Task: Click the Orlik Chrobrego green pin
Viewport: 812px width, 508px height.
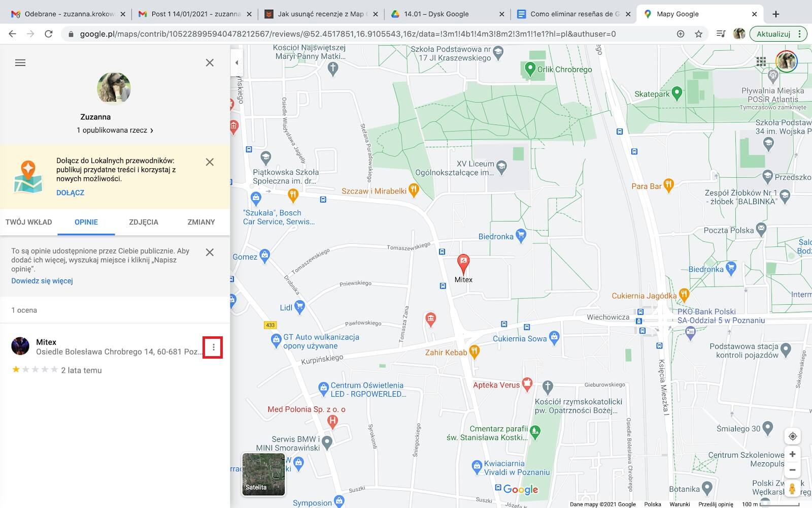Action: pos(530,69)
